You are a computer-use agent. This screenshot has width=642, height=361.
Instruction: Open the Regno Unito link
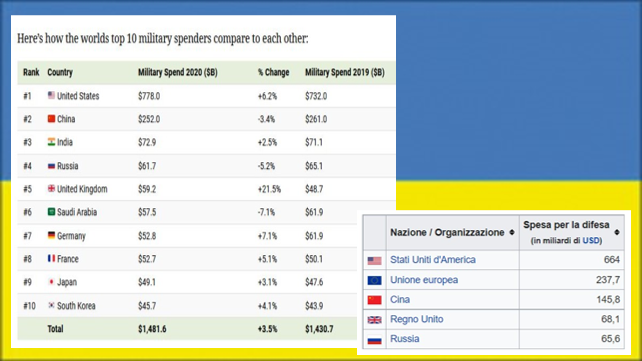(x=416, y=319)
